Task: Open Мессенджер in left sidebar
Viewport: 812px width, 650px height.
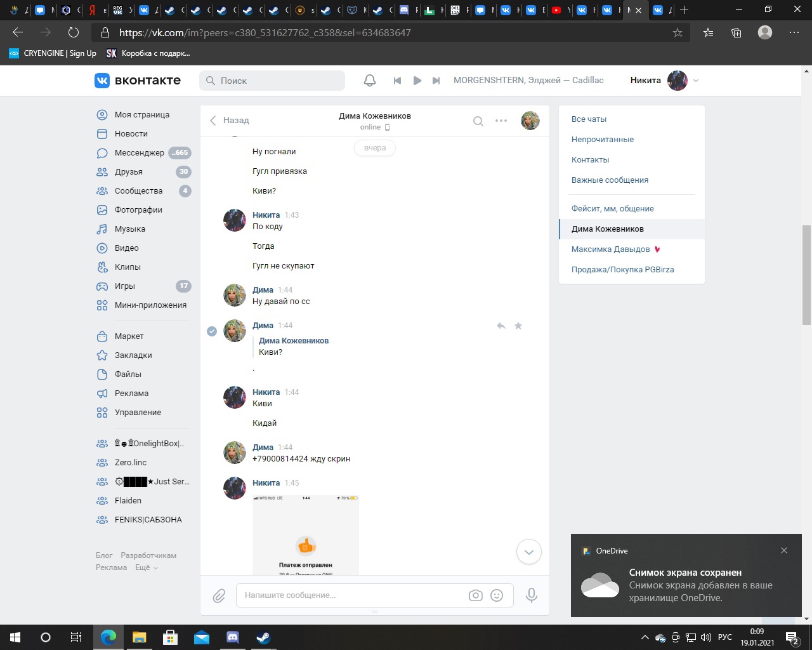Action: 139,153
